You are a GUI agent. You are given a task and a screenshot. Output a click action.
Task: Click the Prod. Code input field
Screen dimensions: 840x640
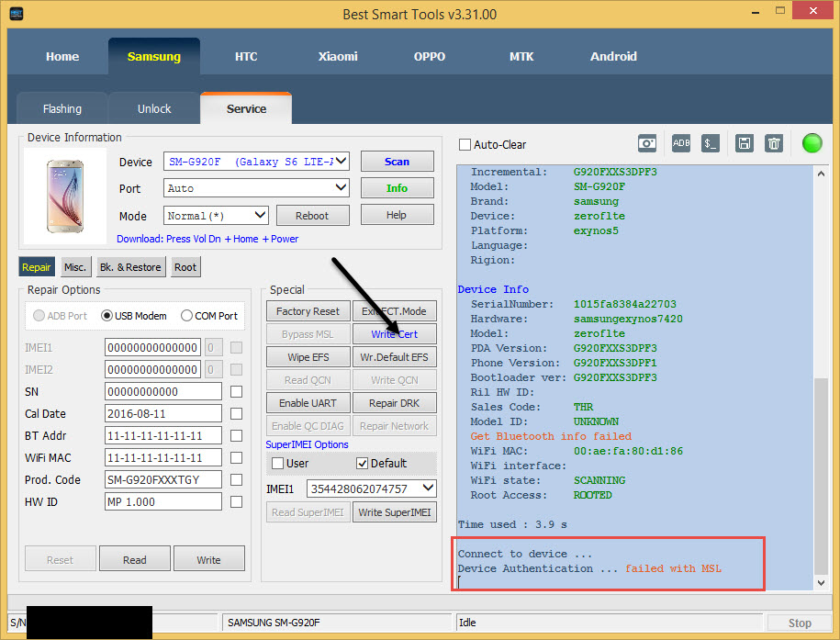pos(162,479)
